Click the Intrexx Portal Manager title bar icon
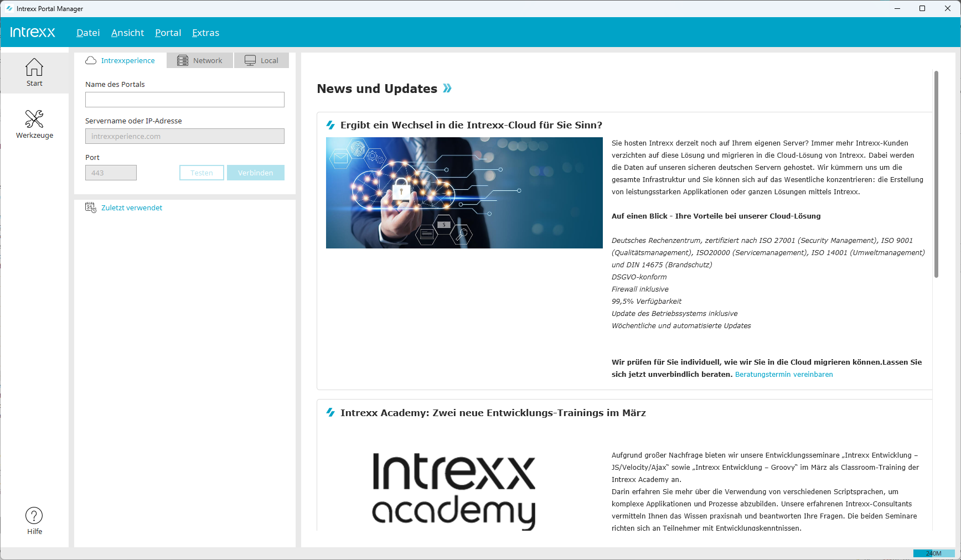 pos(9,8)
